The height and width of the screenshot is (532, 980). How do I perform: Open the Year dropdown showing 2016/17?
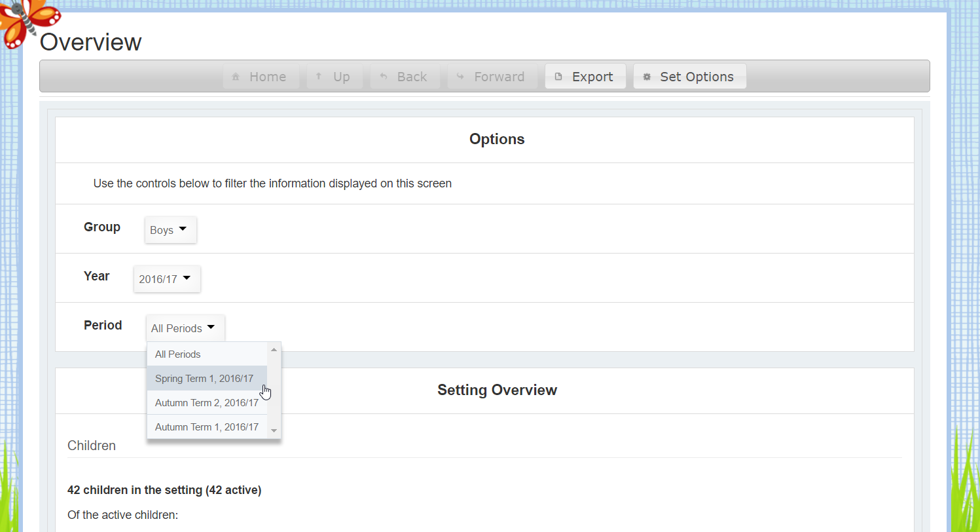click(167, 279)
